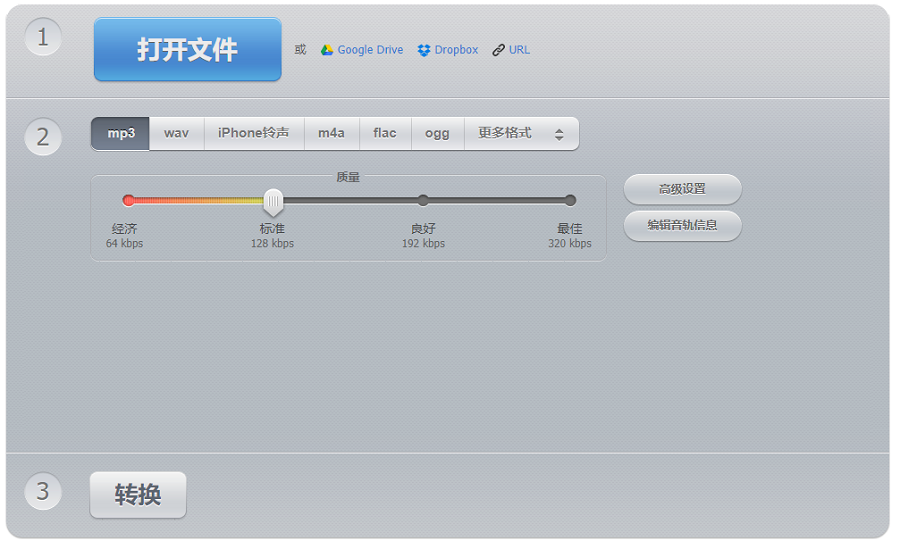Viewport: 900px width, 549px height.
Task: Select the wav format tab
Action: coord(177,133)
